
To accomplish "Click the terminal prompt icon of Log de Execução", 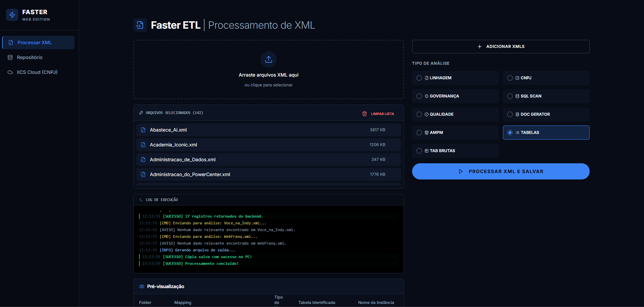I will [141, 200].
